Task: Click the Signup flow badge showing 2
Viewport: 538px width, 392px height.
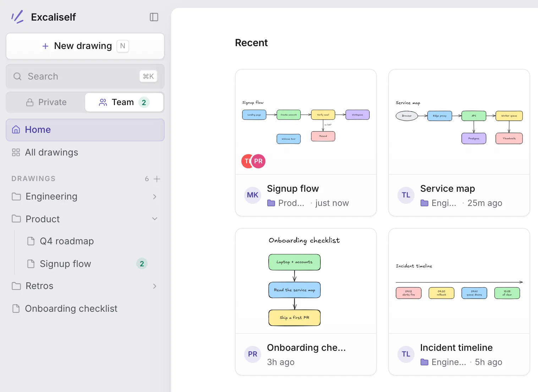Action: [142, 264]
